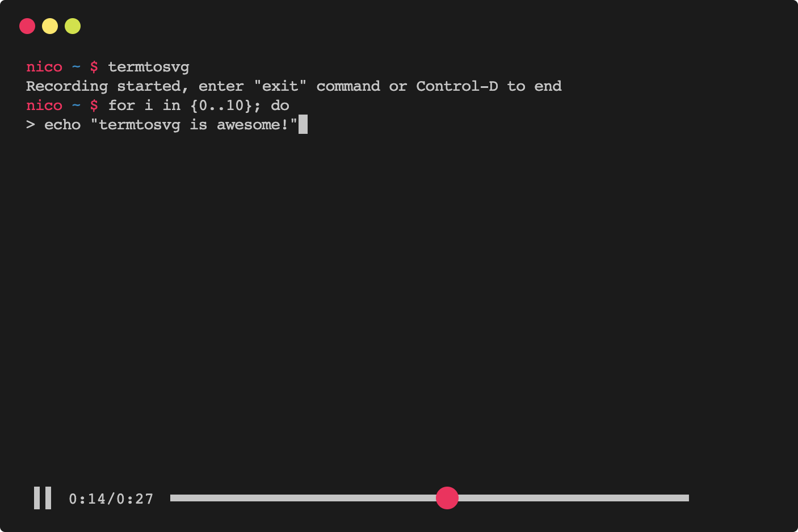The image size is (798, 532).
Task: Click the > continuation prompt symbol
Action: [x=31, y=125]
